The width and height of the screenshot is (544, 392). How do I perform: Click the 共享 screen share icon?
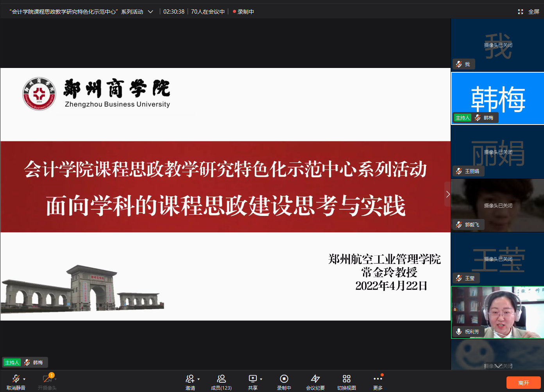252,379
